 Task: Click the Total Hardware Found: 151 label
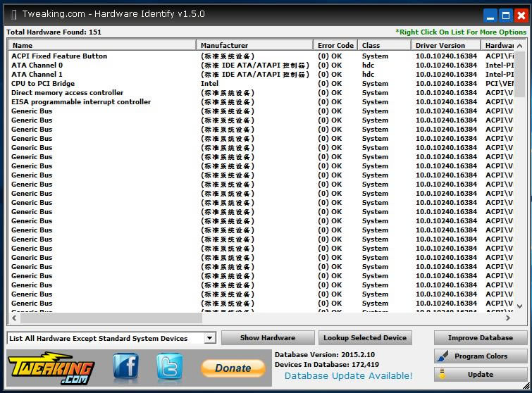click(x=54, y=32)
